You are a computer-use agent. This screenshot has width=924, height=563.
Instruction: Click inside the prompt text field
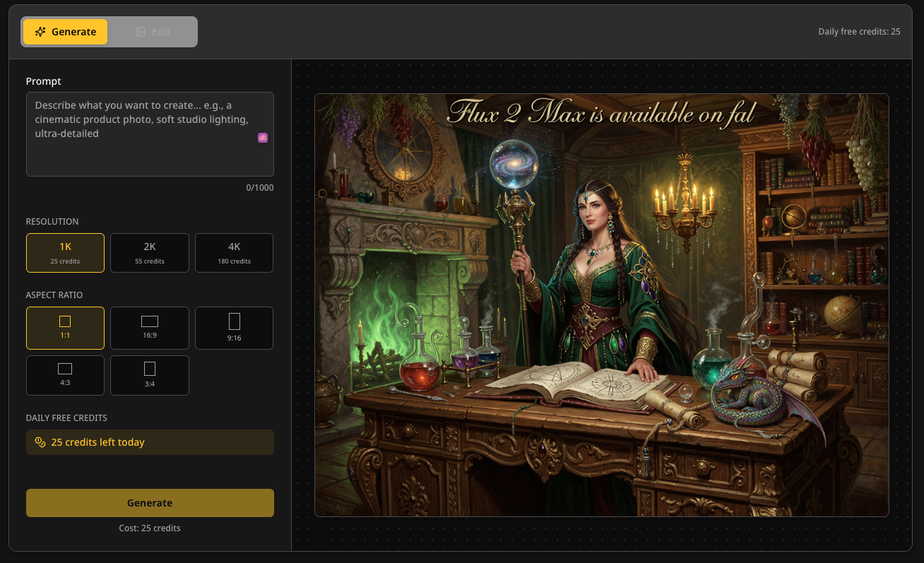click(150, 133)
